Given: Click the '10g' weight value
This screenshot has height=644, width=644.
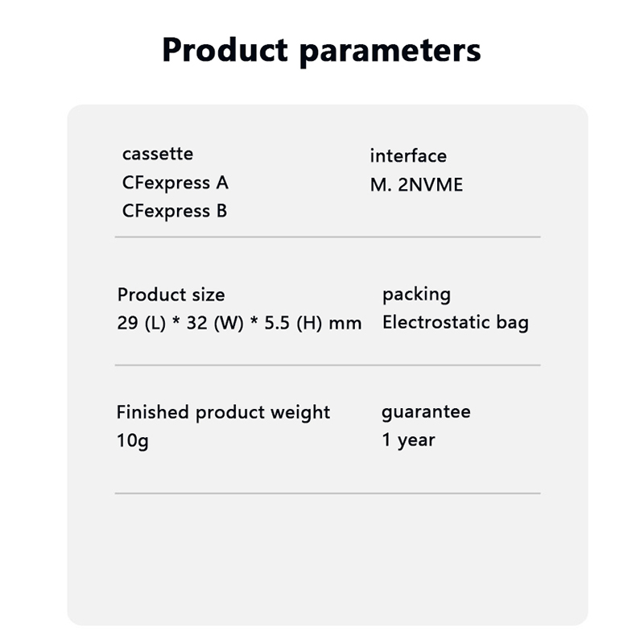Looking at the screenshot, I should click(x=133, y=441).
